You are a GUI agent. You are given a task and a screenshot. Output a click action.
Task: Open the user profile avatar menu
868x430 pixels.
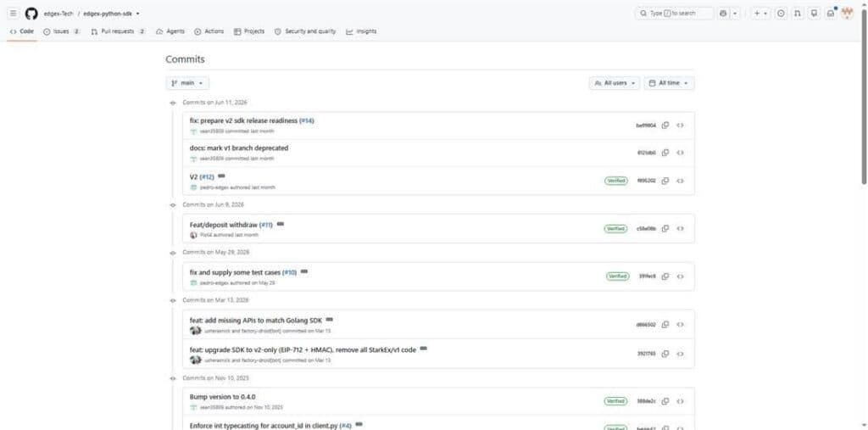(x=847, y=14)
